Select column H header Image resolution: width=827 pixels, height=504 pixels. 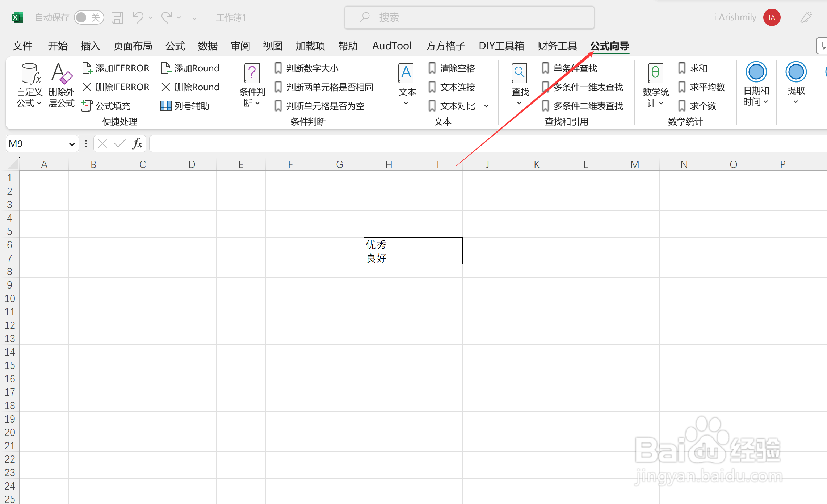click(x=389, y=164)
